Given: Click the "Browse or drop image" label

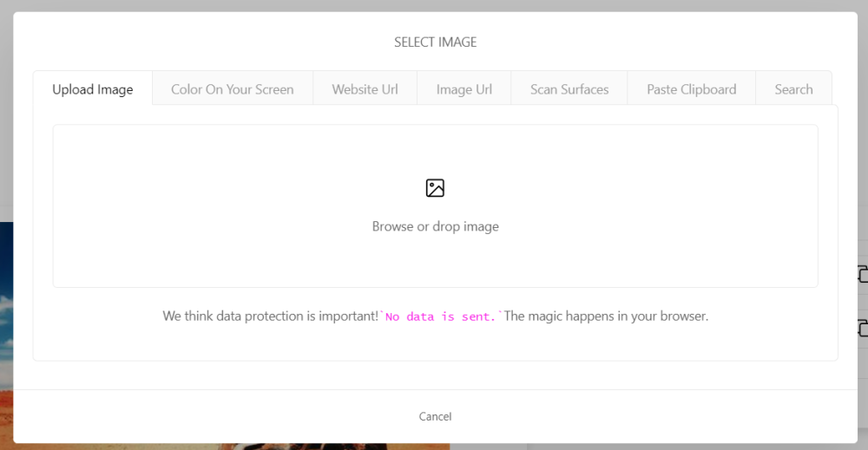Looking at the screenshot, I should (x=435, y=226).
